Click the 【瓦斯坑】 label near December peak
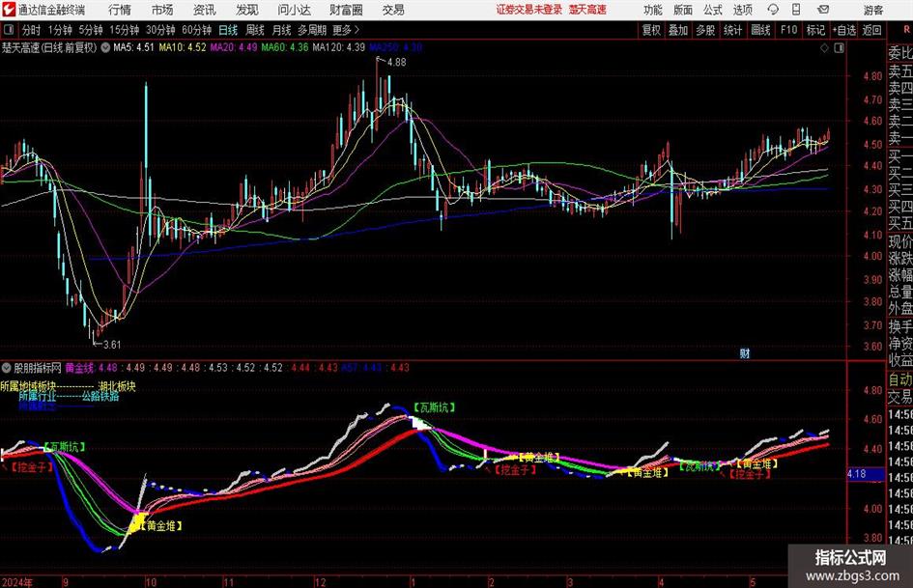This screenshot has width=913, height=588. click(435, 407)
